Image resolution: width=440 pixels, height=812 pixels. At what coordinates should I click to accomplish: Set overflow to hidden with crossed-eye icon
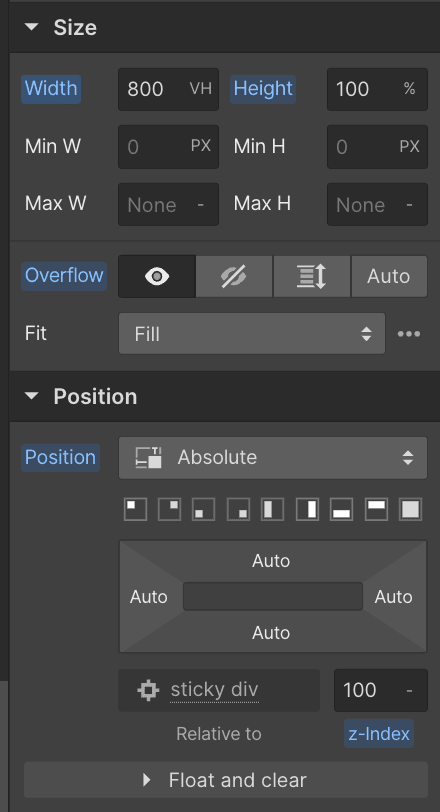pyautogui.click(x=234, y=276)
